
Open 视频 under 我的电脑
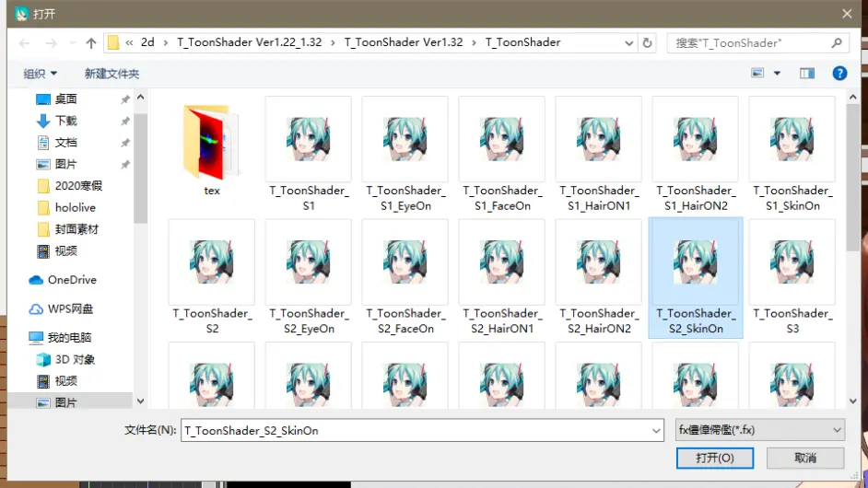(65, 381)
